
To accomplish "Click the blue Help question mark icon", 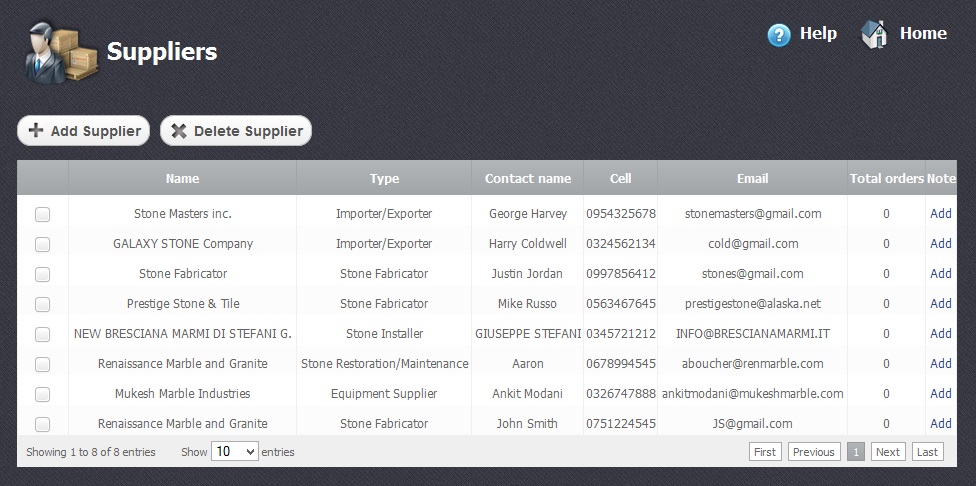I will click(779, 35).
